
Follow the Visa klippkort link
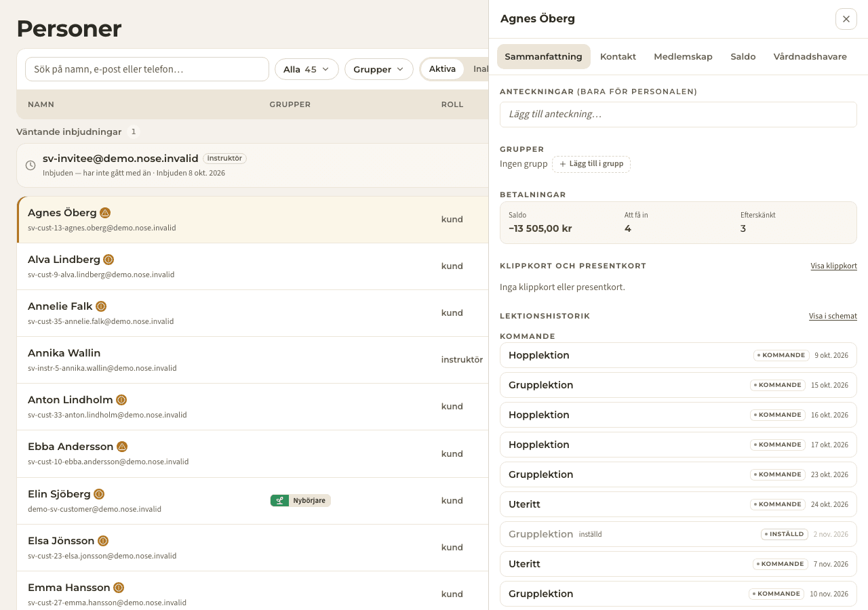point(834,266)
